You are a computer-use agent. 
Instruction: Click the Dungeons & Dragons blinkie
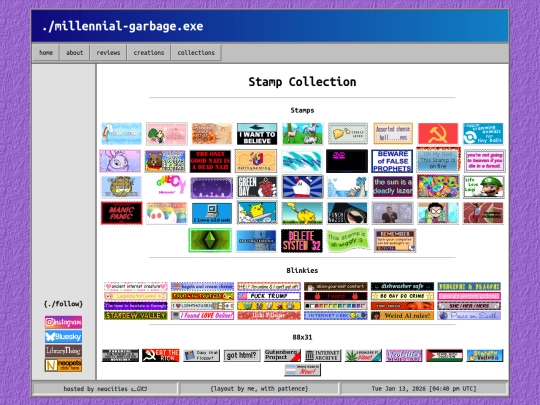469,286
